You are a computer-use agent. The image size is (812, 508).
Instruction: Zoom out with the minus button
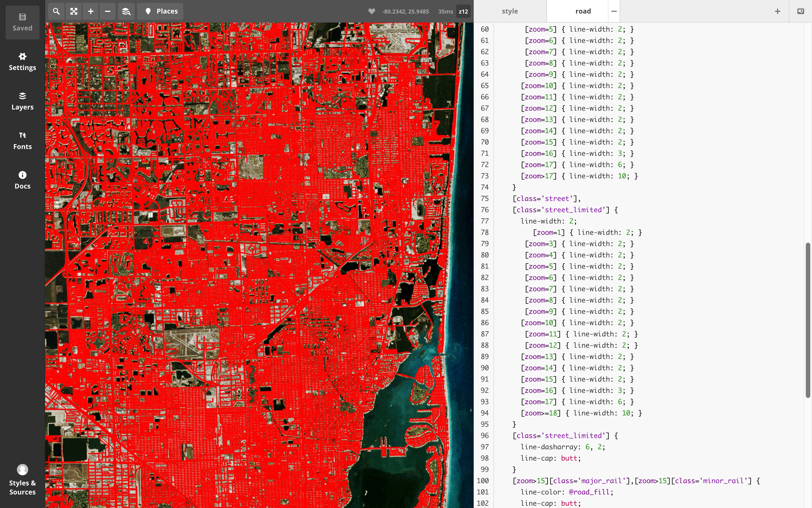tap(108, 11)
